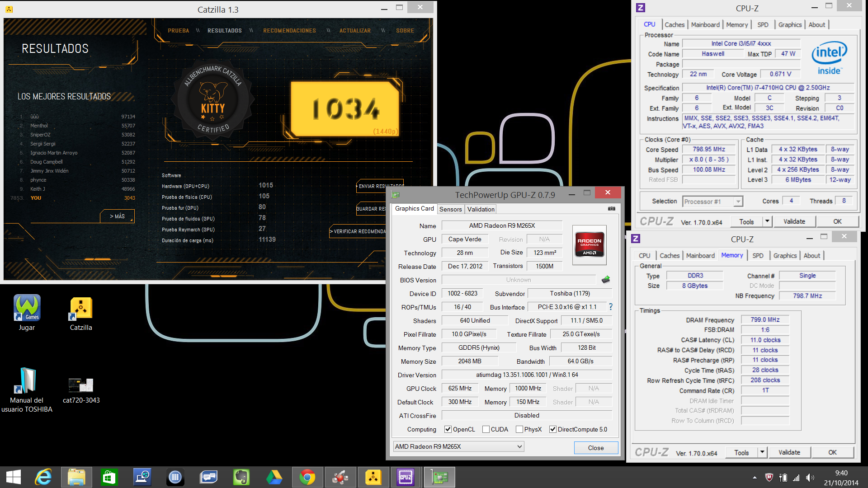Click the Bus Interface question mark in GPU-Z
This screenshot has width=868, height=488.
(x=610, y=307)
